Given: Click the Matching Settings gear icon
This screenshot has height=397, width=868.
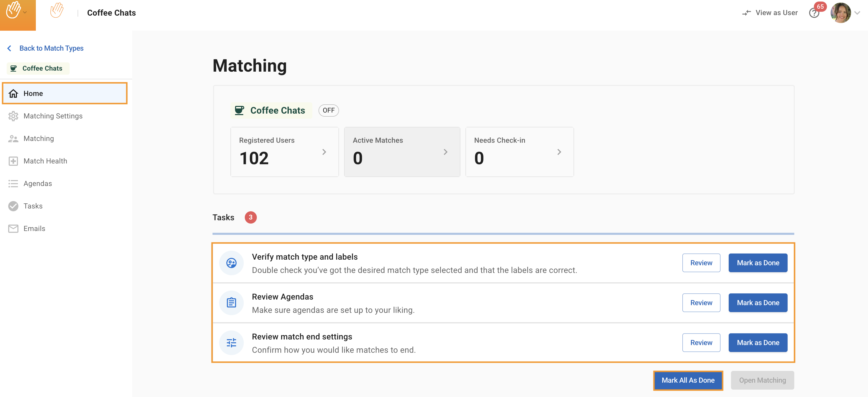Looking at the screenshot, I should [13, 116].
